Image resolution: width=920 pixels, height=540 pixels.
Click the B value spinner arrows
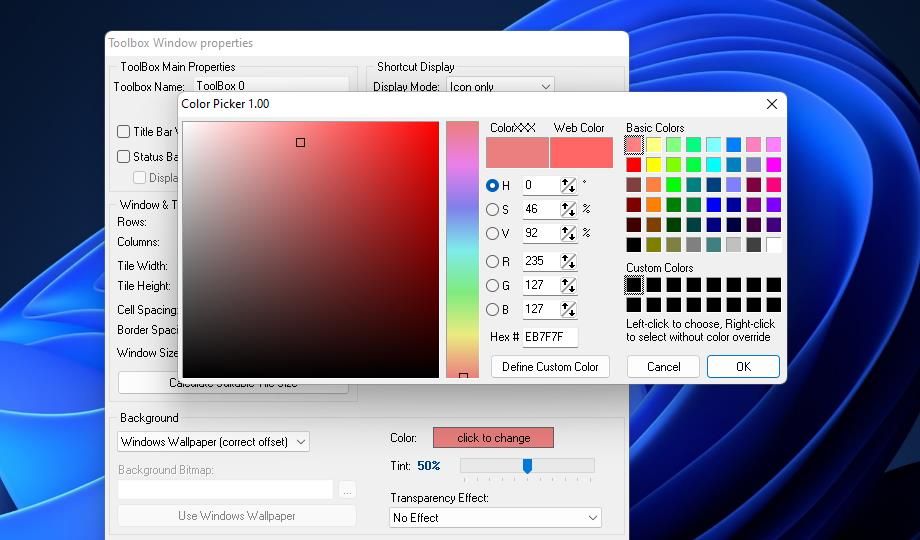click(x=568, y=310)
